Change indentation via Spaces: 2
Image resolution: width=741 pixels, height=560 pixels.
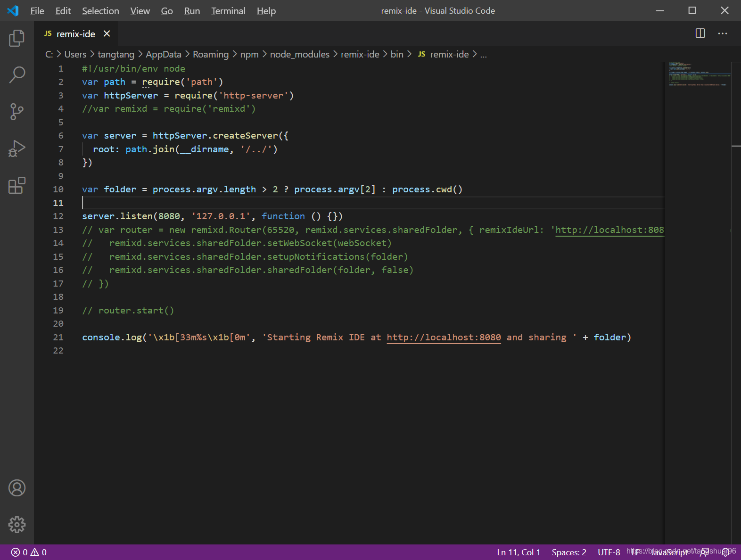569,552
